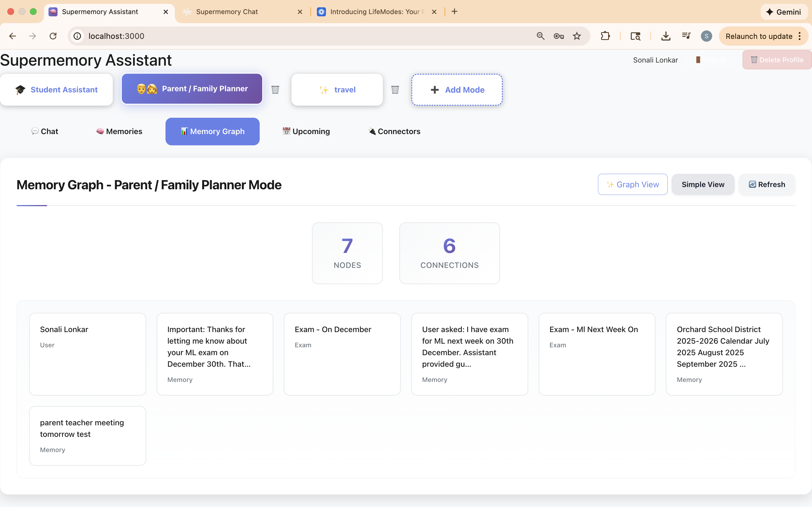The image size is (812, 507).
Task: Open the Connectors tab
Action: (x=394, y=132)
